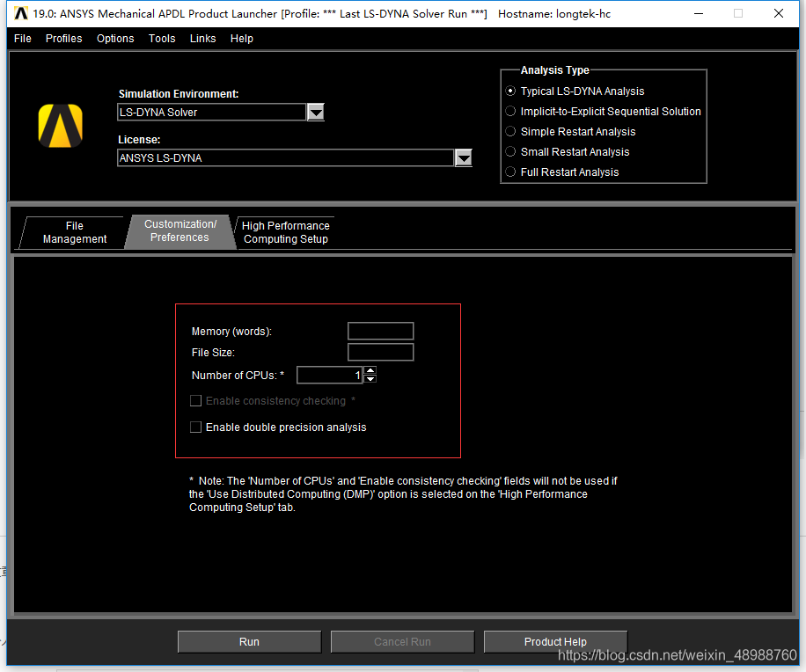
Task: Click the Simulation Environment label
Action: [x=179, y=94]
